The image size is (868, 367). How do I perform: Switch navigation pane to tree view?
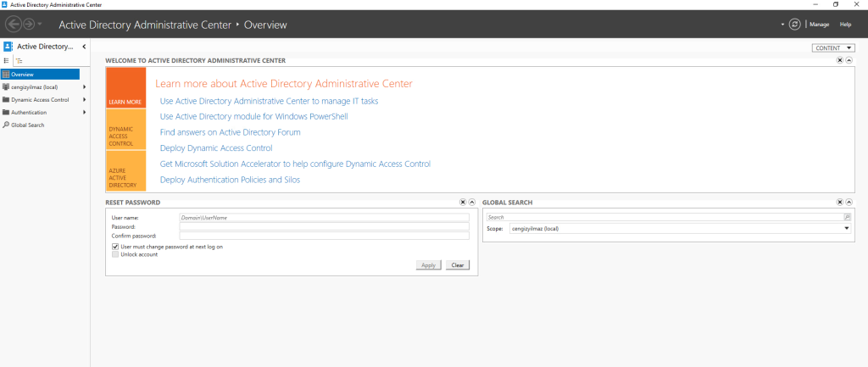pyautogui.click(x=19, y=61)
